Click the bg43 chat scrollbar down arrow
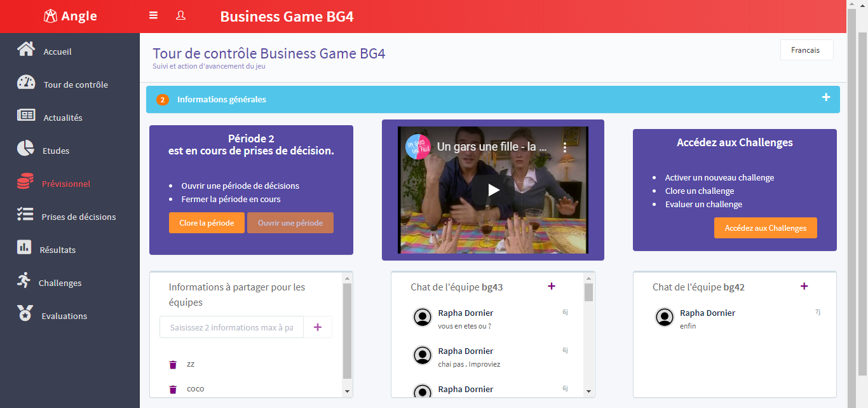 click(x=588, y=391)
